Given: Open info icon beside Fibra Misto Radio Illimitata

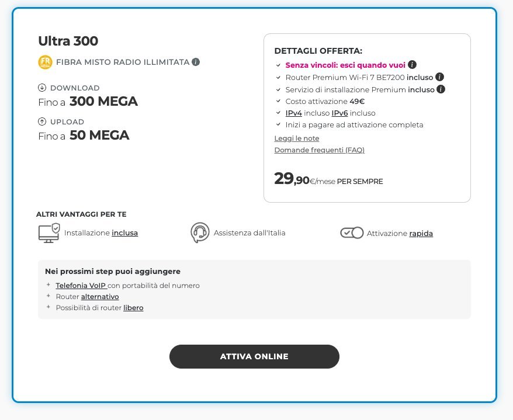Looking at the screenshot, I should (x=196, y=62).
